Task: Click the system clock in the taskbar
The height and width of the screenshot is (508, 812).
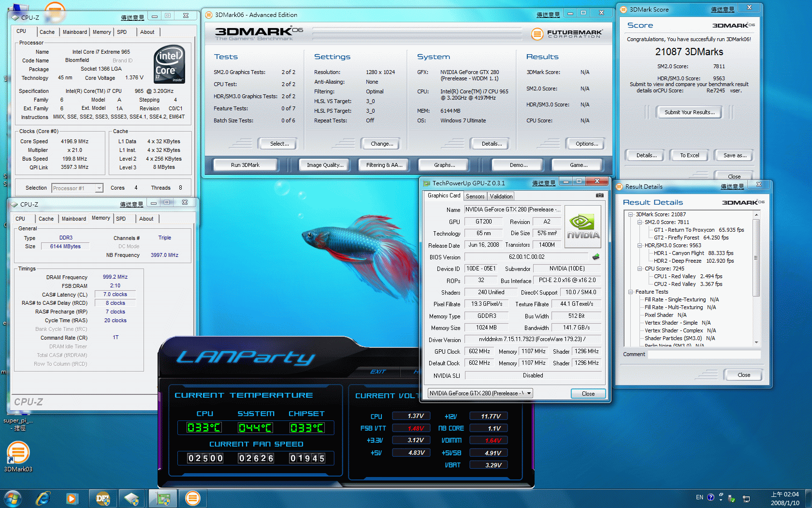Action: pos(784,498)
